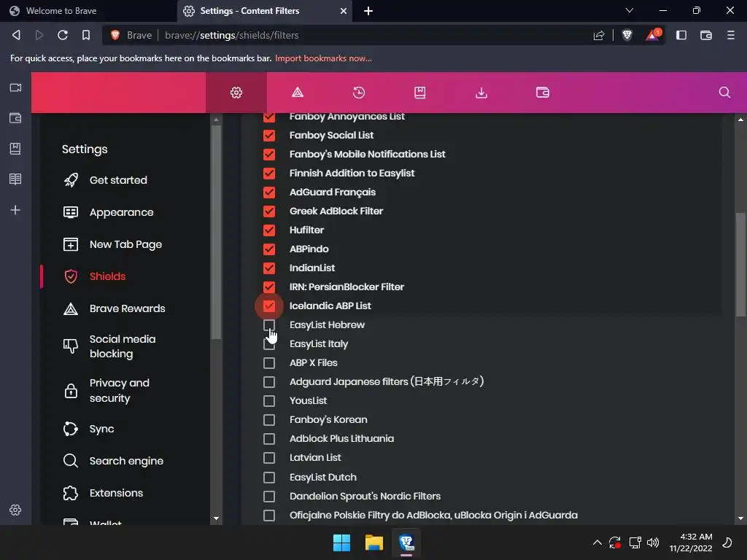Open Brave Rewards settings section

point(127,308)
